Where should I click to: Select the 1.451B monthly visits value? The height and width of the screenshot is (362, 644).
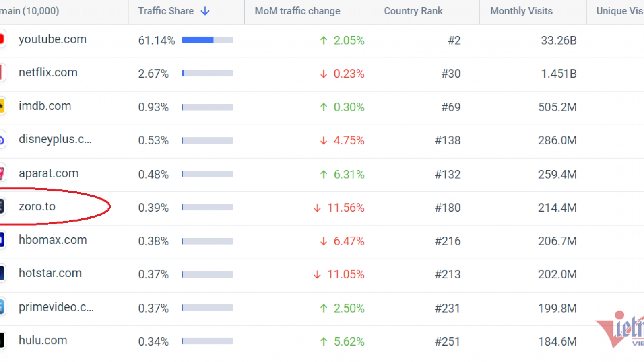point(559,74)
